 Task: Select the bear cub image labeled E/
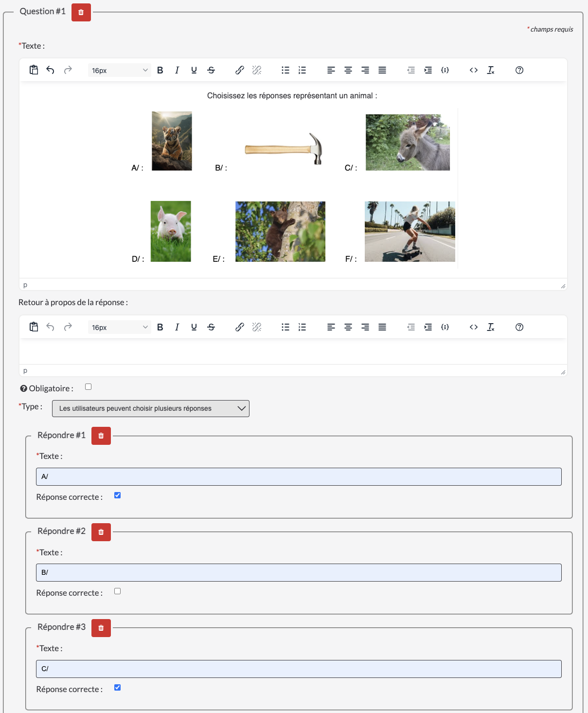280,232
